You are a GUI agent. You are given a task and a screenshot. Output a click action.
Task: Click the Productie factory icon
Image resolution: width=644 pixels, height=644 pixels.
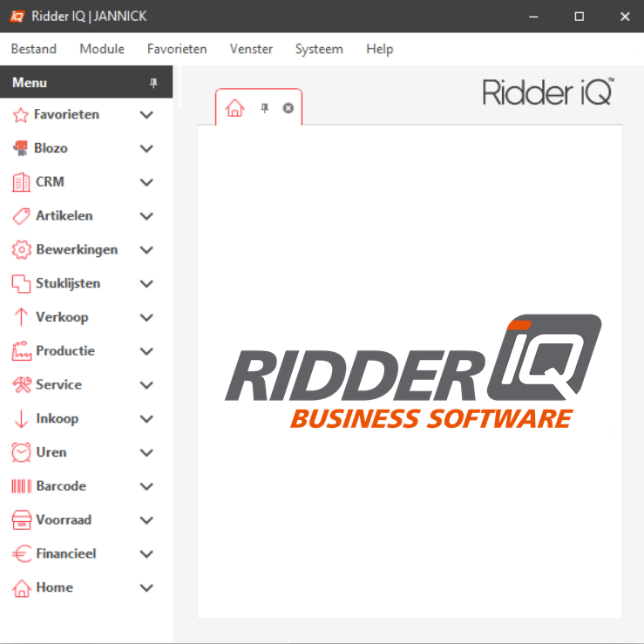tap(21, 351)
